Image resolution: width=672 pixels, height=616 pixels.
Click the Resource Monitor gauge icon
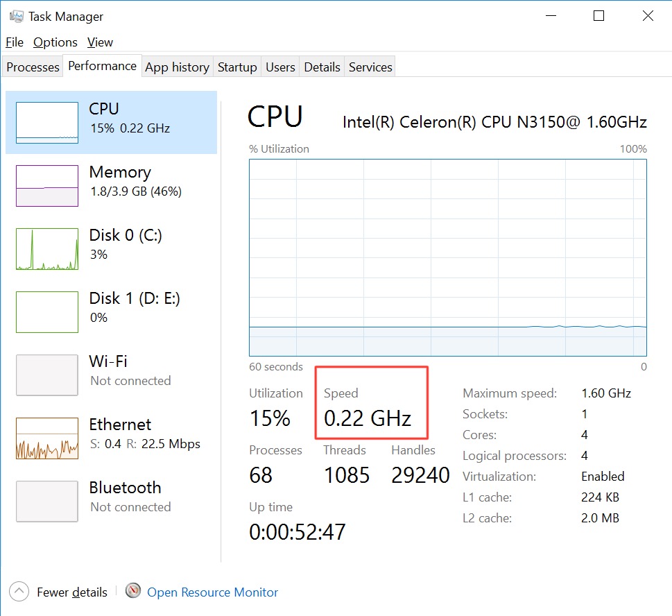[x=133, y=591]
